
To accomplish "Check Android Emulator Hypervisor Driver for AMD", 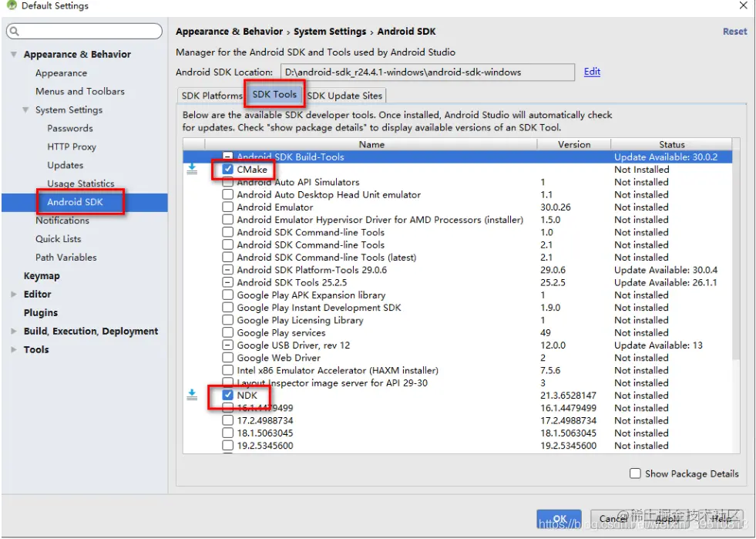I will pyautogui.click(x=228, y=220).
